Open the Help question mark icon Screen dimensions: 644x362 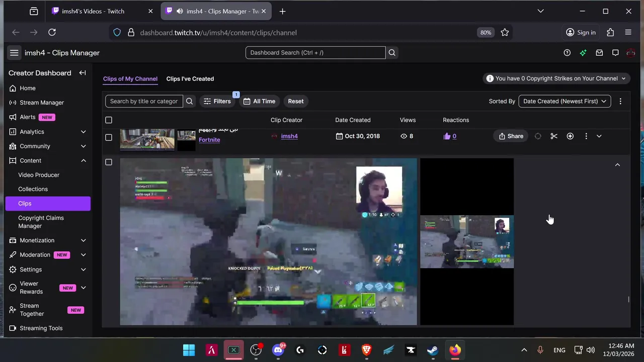point(567,53)
